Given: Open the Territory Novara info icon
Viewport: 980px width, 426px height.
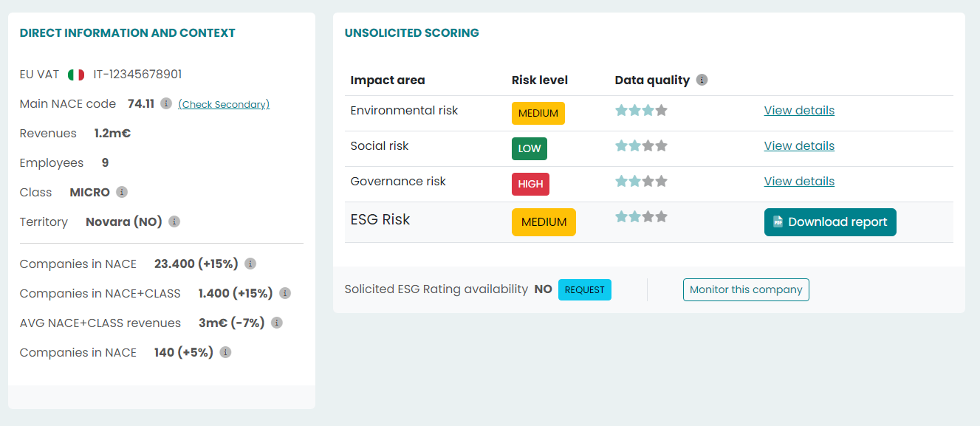Looking at the screenshot, I should coord(174,221).
